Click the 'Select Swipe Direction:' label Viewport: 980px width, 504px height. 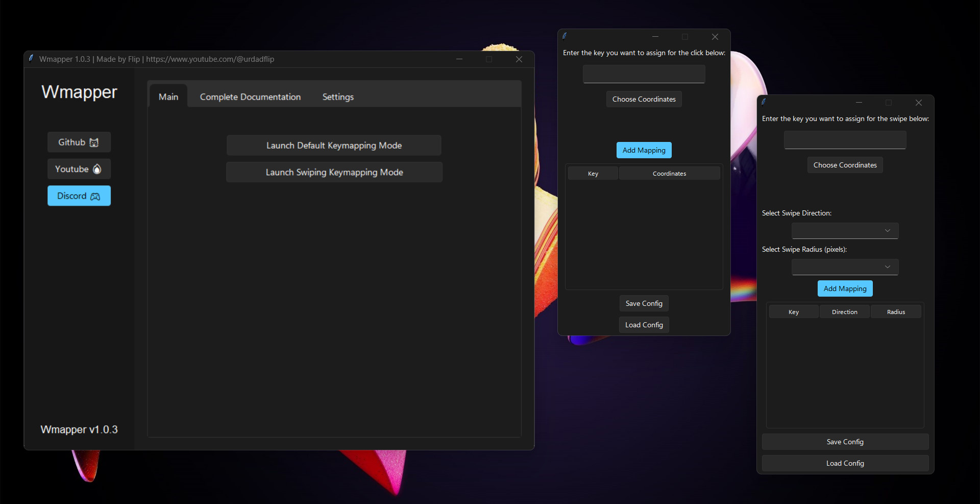[797, 213]
